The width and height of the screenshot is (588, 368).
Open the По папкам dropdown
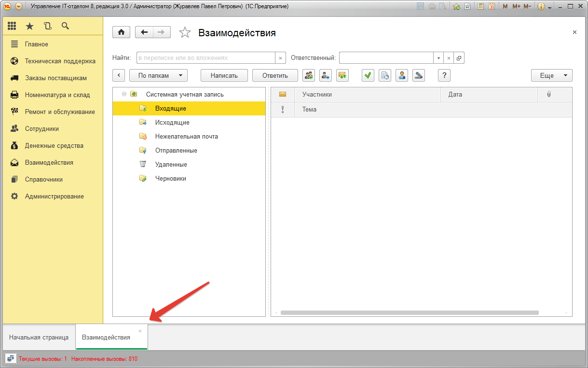click(x=158, y=75)
